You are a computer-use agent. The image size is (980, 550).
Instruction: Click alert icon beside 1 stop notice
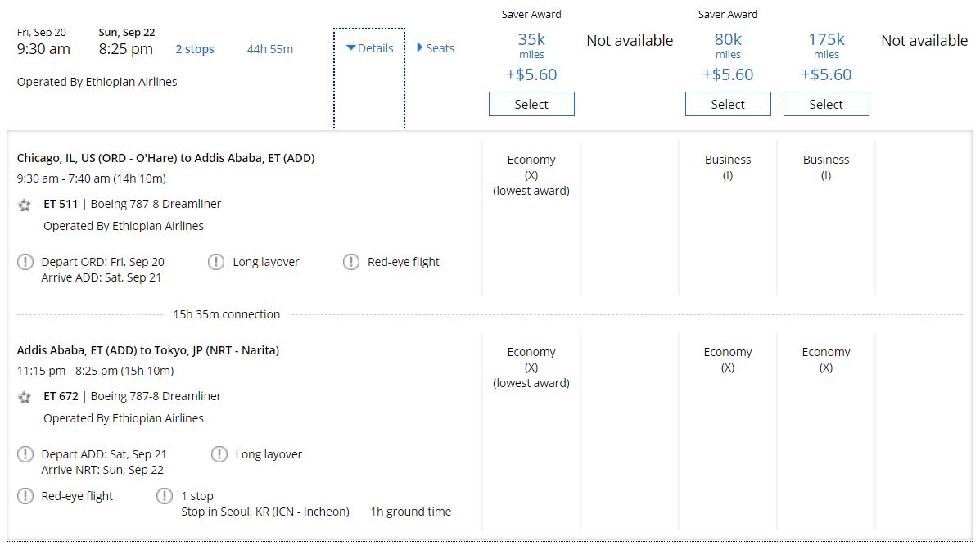pos(165,496)
